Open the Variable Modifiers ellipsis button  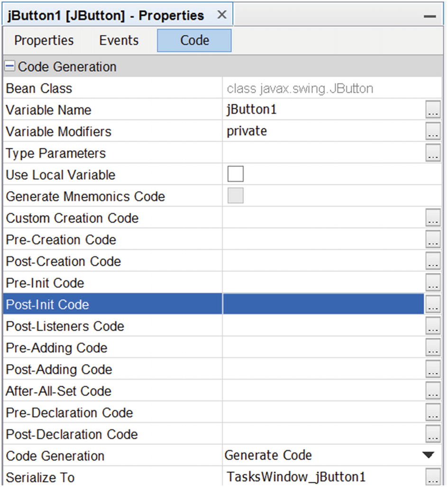[x=433, y=131]
